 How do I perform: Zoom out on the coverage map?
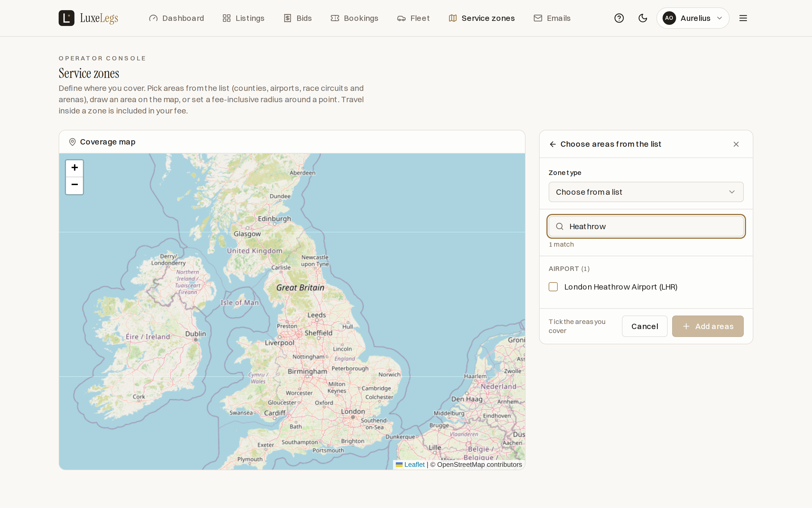click(74, 185)
